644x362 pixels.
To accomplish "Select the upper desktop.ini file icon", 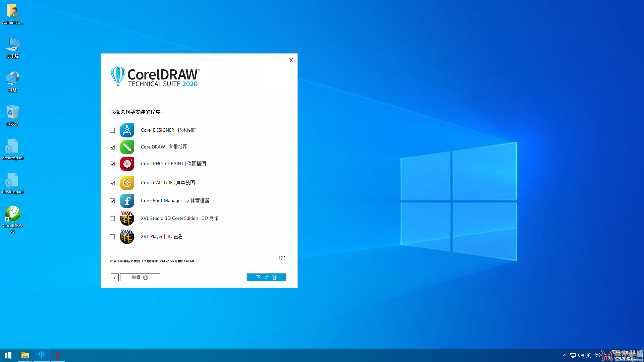I will click(x=13, y=150).
